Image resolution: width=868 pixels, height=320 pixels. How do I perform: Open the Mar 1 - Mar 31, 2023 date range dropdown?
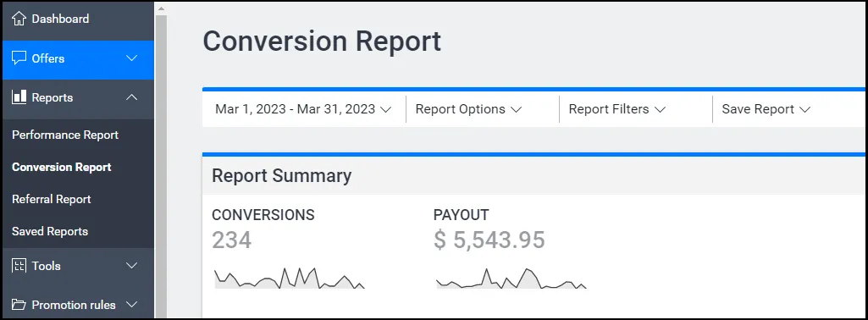click(303, 109)
